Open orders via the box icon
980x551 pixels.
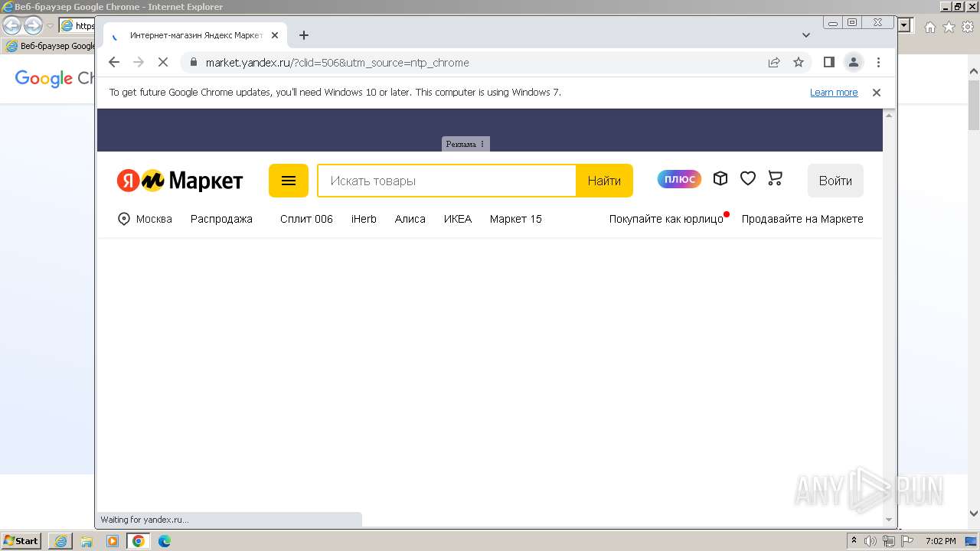coord(720,178)
